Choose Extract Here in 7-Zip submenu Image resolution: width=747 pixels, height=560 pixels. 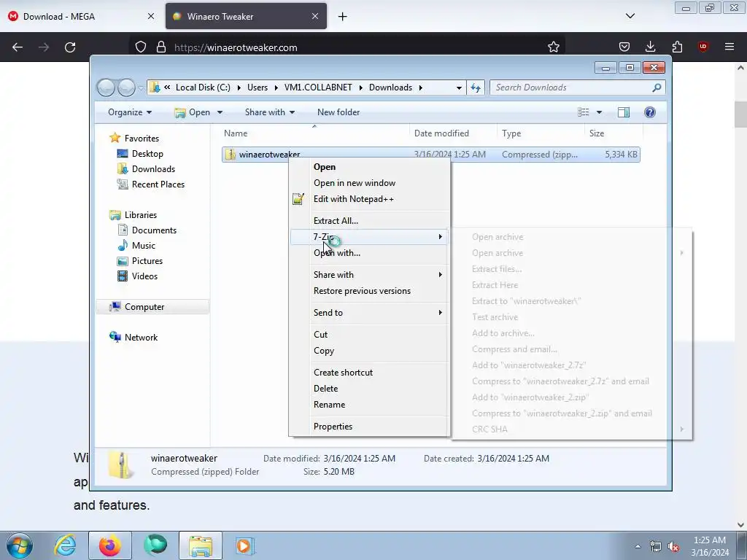(572, 285)
